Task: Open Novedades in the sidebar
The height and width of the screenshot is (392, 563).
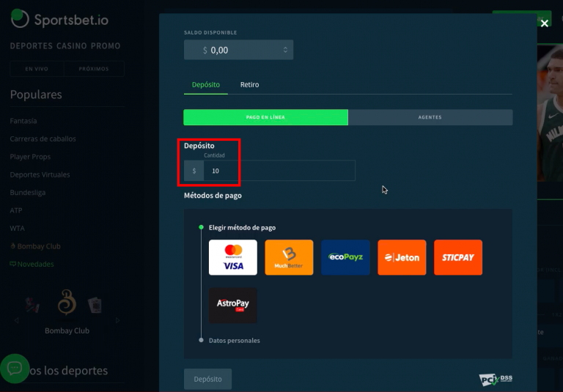Action: pyautogui.click(x=32, y=265)
